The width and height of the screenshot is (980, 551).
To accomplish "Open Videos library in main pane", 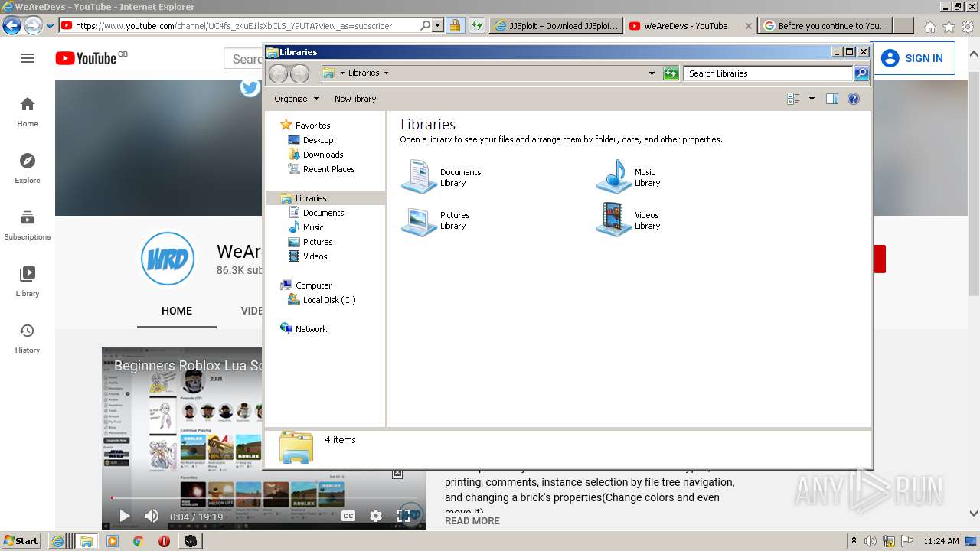I will click(x=628, y=220).
